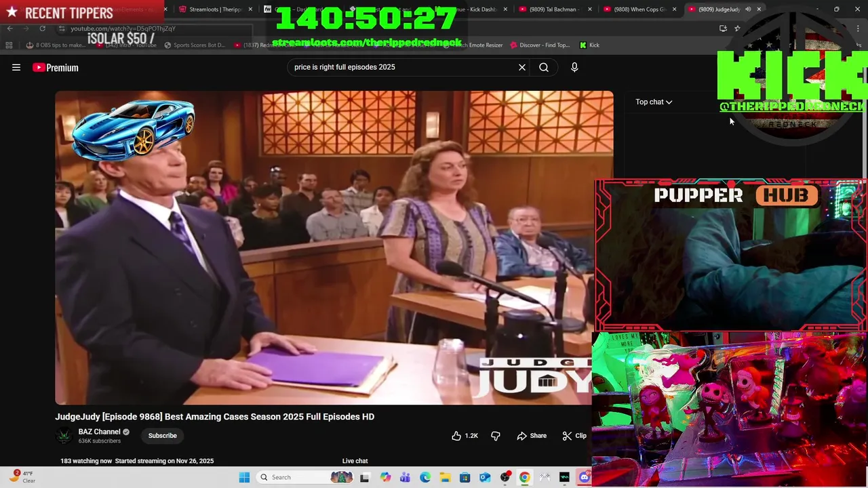Close the When Cops Go tab
The image size is (868, 488).
point(675,9)
